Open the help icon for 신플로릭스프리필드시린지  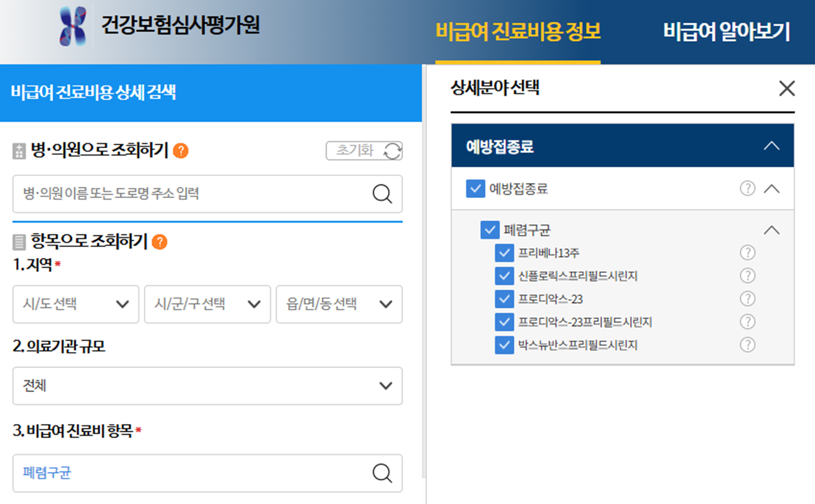[x=747, y=276]
